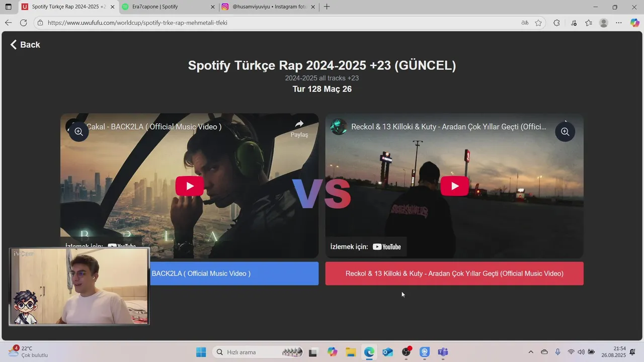Image resolution: width=644 pixels, height=362 pixels.
Task: Open OBS Studio from the taskbar
Action: [406, 352]
